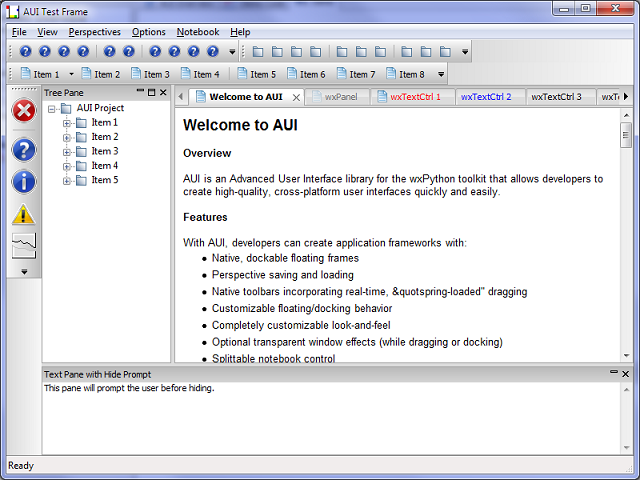Maximize the Tree Pane

pos(151,93)
